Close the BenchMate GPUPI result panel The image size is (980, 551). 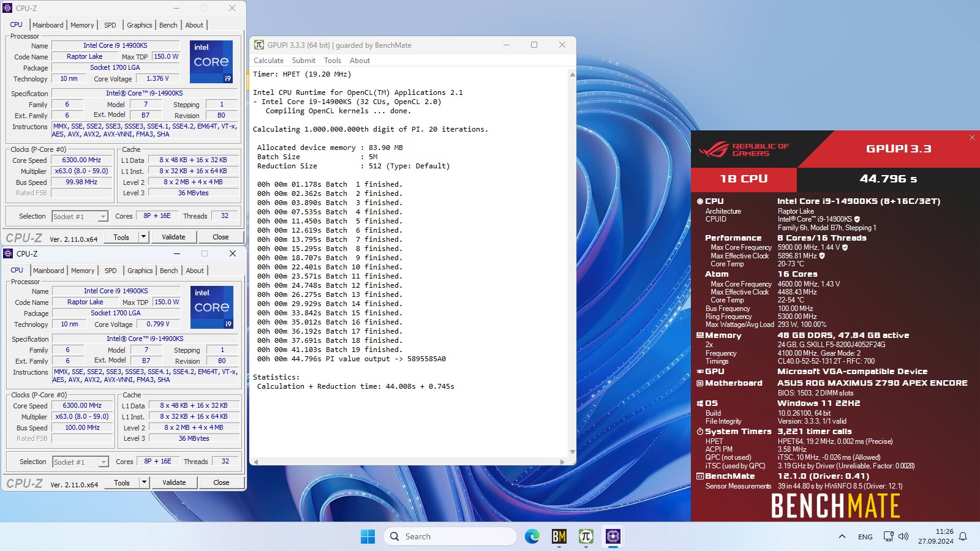click(x=972, y=137)
